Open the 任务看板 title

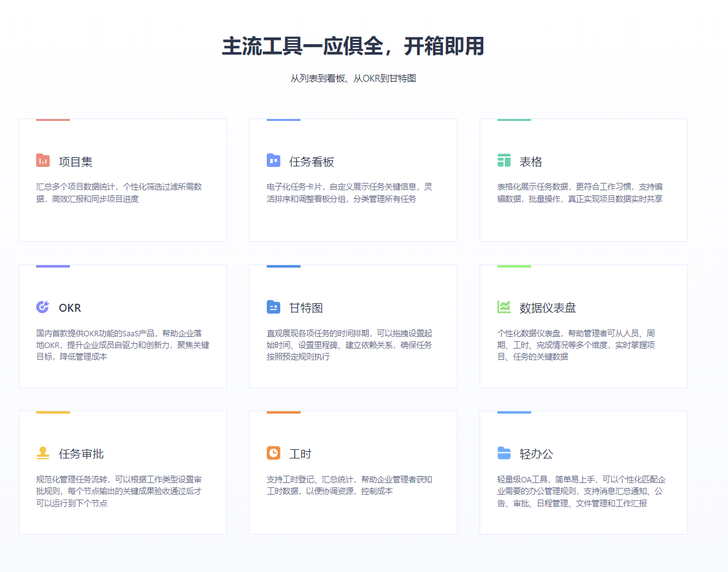coord(312,161)
